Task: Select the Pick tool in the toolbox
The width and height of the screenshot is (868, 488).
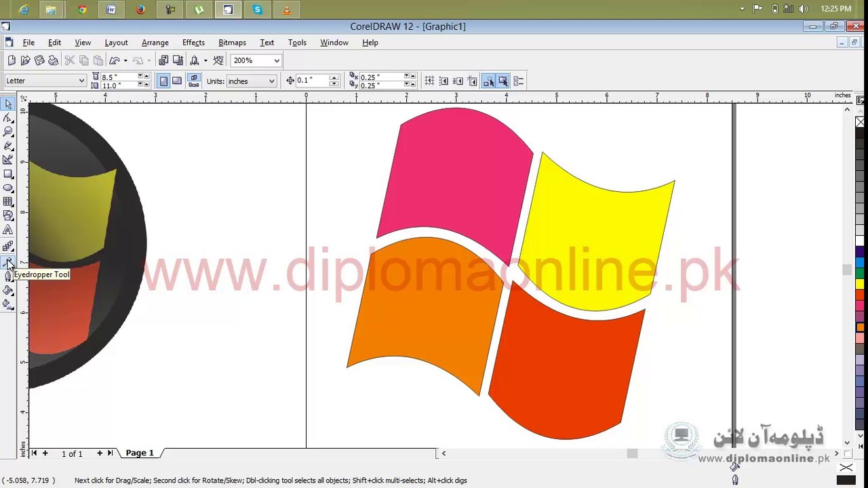Action: (x=8, y=104)
